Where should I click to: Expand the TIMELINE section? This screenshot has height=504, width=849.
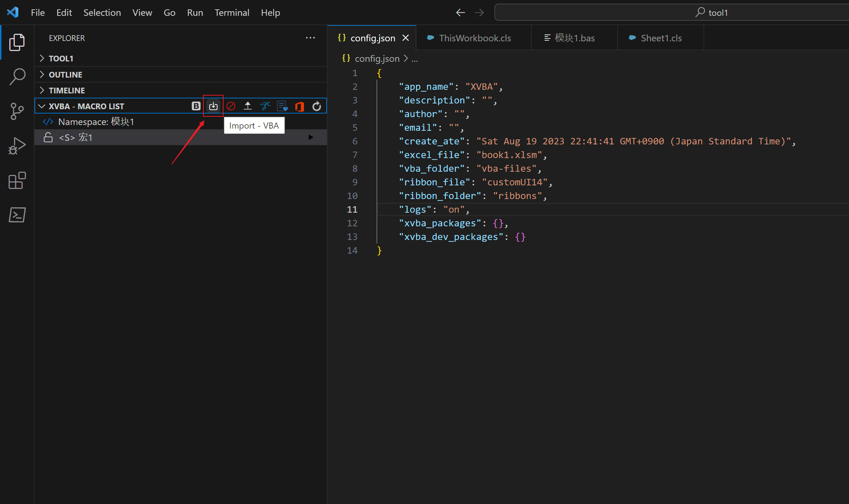pos(181,90)
